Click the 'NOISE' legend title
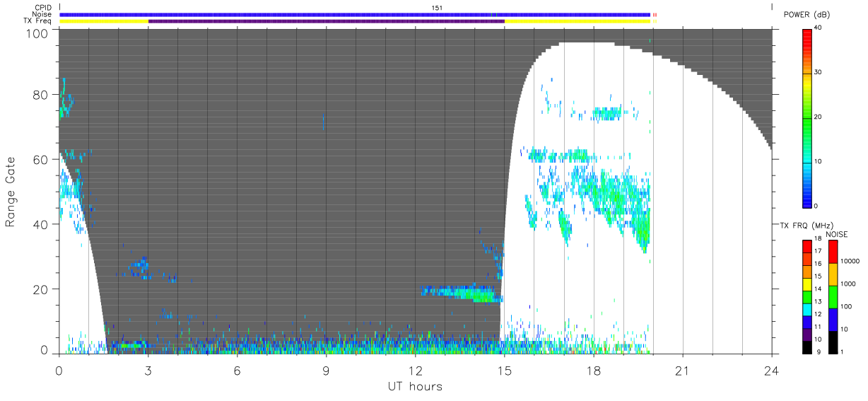Screen dimensions: 868x401 coord(837,234)
